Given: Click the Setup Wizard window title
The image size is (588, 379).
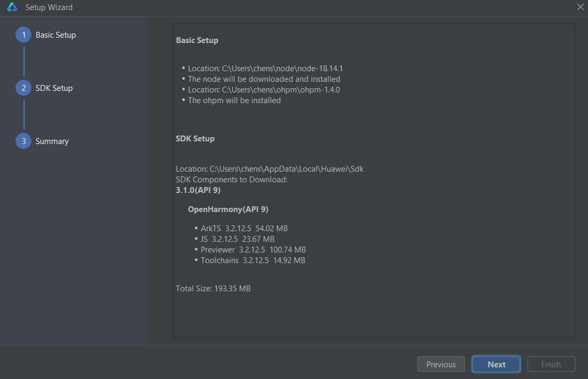Looking at the screenshot, I should point(49,7).
